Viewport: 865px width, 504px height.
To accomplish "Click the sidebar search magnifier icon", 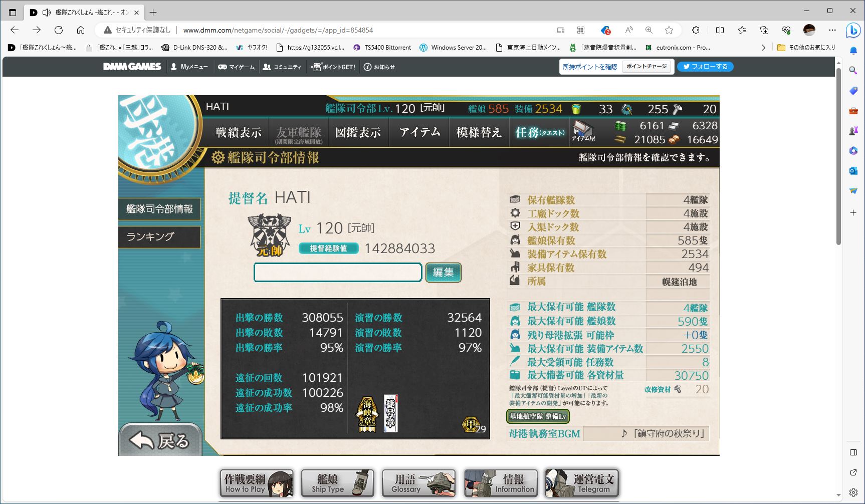I will tap(853, 71).
